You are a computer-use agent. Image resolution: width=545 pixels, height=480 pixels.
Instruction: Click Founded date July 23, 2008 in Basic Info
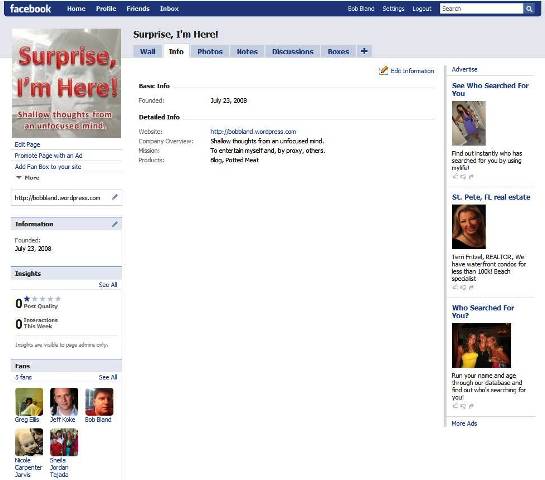point(228,100)
